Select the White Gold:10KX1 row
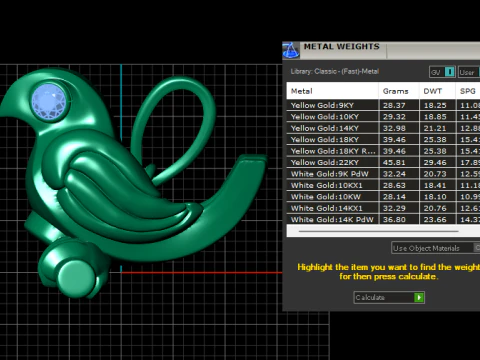 click(383, 185)
